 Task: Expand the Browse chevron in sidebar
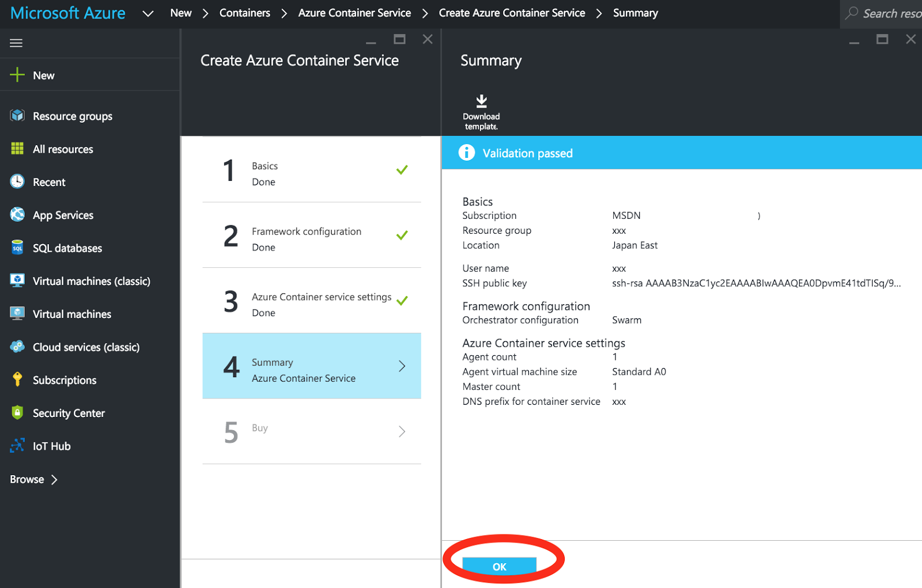coord(54,479)
